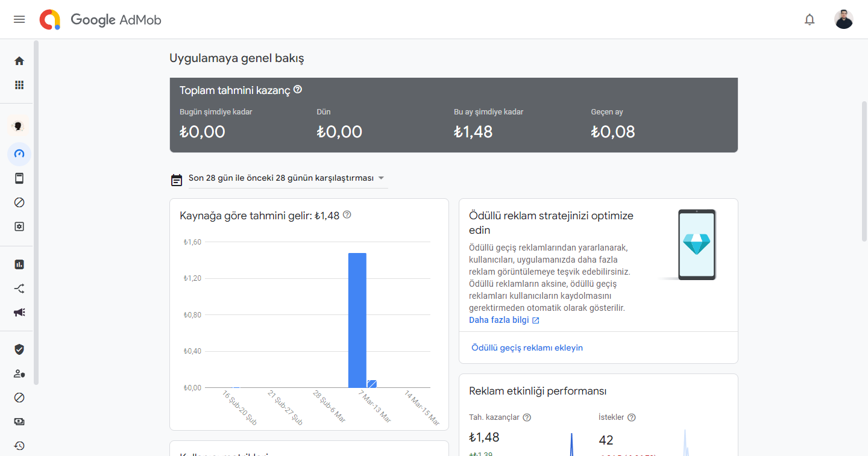Open the Campaigns megaphone sidebar icon
Image resolution: width=868 pixels, height=456 pixels.
19,313
